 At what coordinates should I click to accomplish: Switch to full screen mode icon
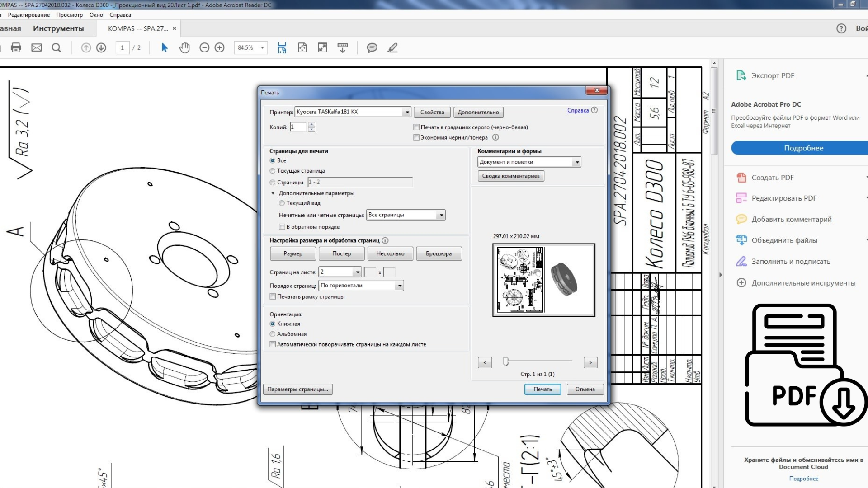(322, 47)
